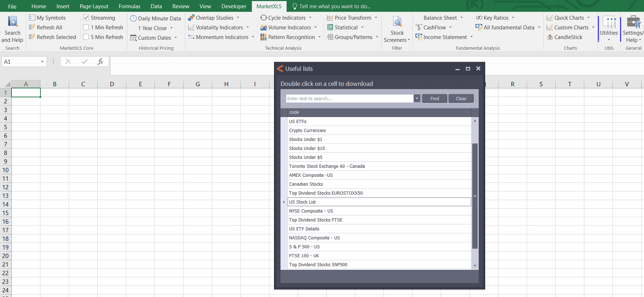Open Settings/Help toolbox icon
Viewport: 644px width, 297px height.
pos(633,22)
